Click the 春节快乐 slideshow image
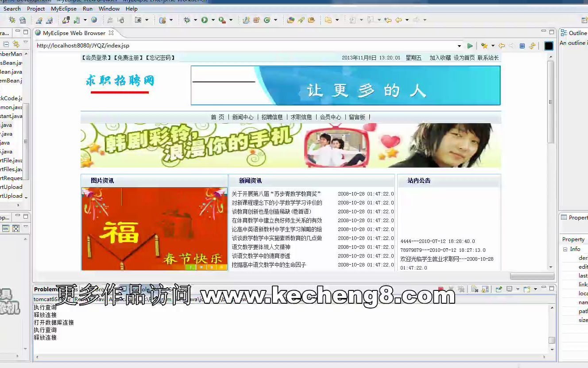Screen dimensions: 588x368 (155, 229)
